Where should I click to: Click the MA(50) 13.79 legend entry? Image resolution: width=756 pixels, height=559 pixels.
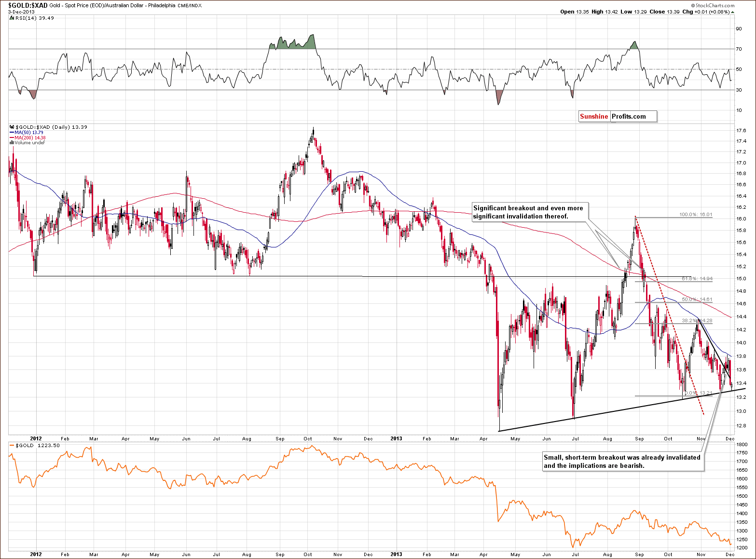(x=27, y=133)
